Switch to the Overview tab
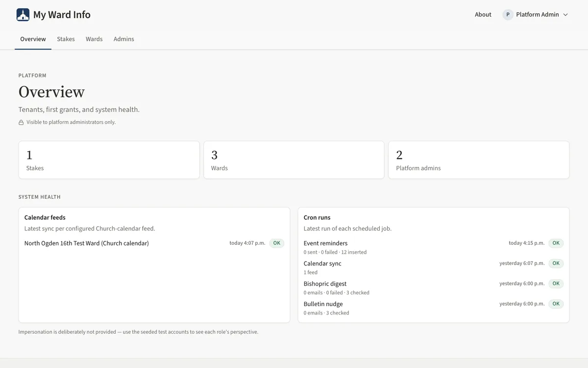This screenshot has width=588, height=368. [x=33, y=39]
